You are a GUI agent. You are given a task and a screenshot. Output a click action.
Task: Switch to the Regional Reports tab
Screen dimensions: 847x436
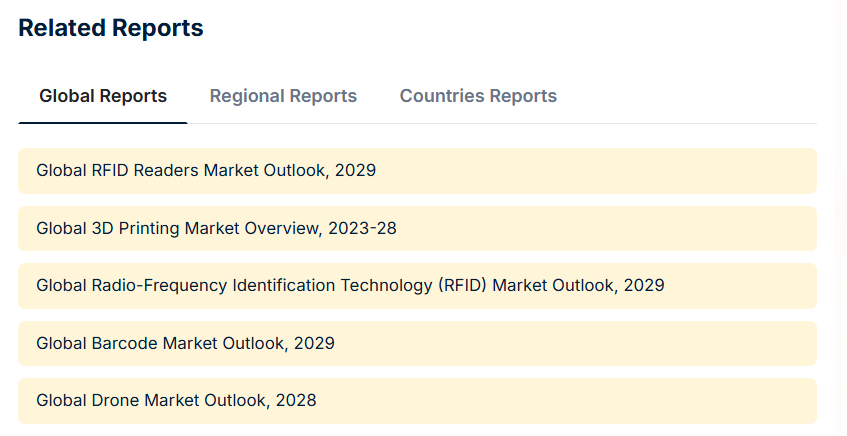[x=283, y=96]
